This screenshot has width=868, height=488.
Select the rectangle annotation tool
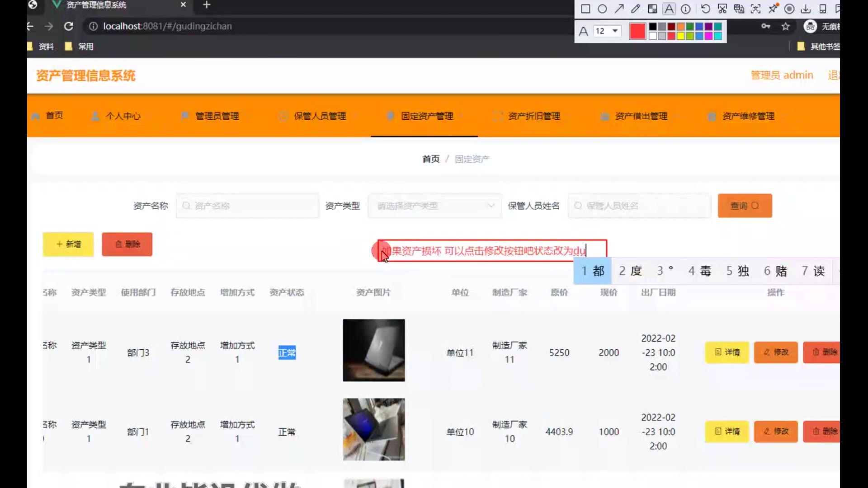[585, 9]
